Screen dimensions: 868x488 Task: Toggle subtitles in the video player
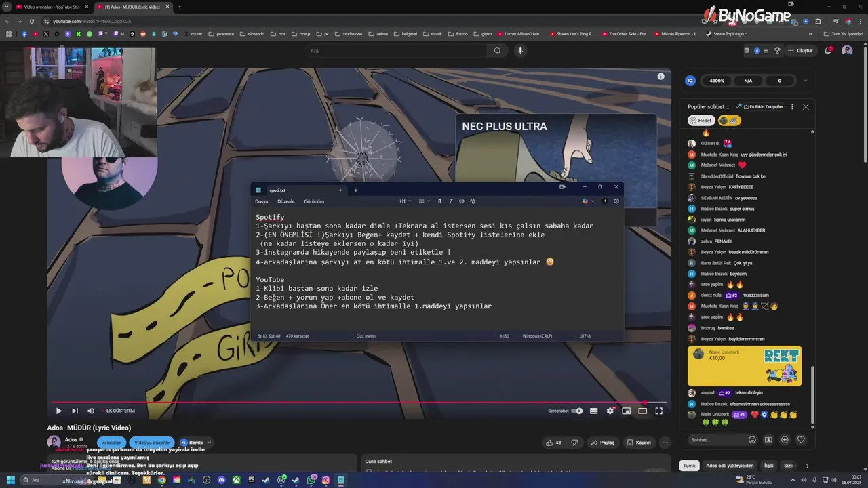[594, 411]
